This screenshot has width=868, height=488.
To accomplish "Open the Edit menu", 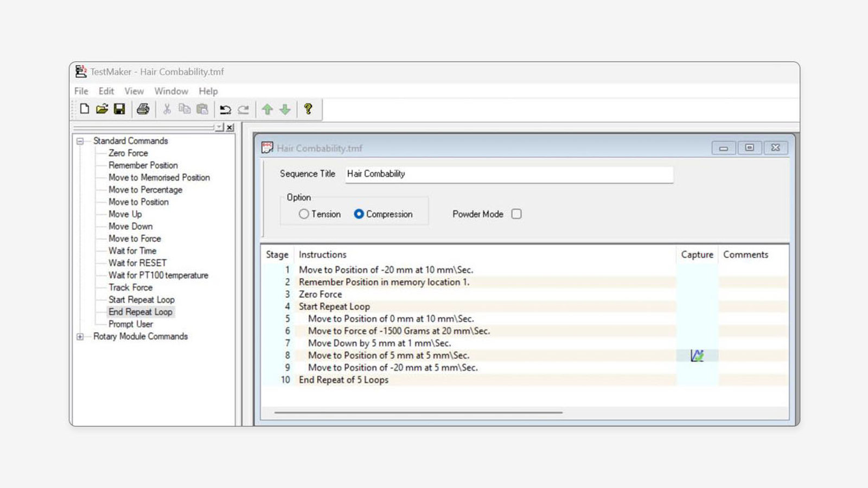I will pyautogui.click(x=106, y=91).
